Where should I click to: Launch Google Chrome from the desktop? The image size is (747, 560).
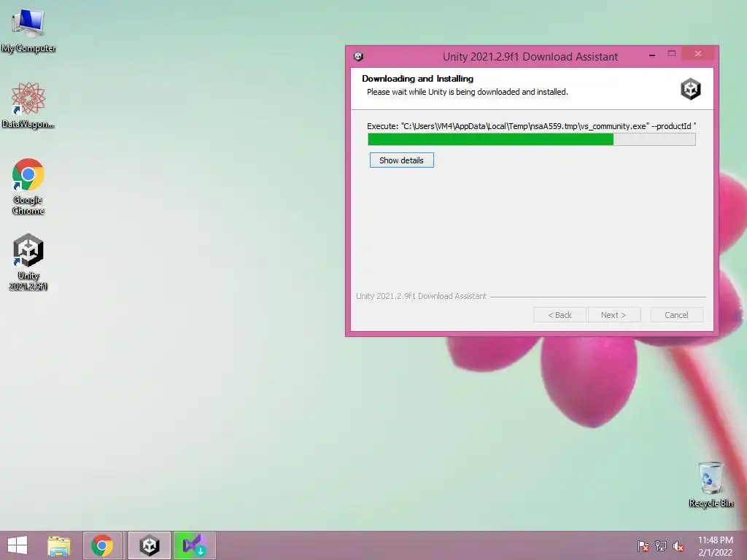tap(28, 187)
